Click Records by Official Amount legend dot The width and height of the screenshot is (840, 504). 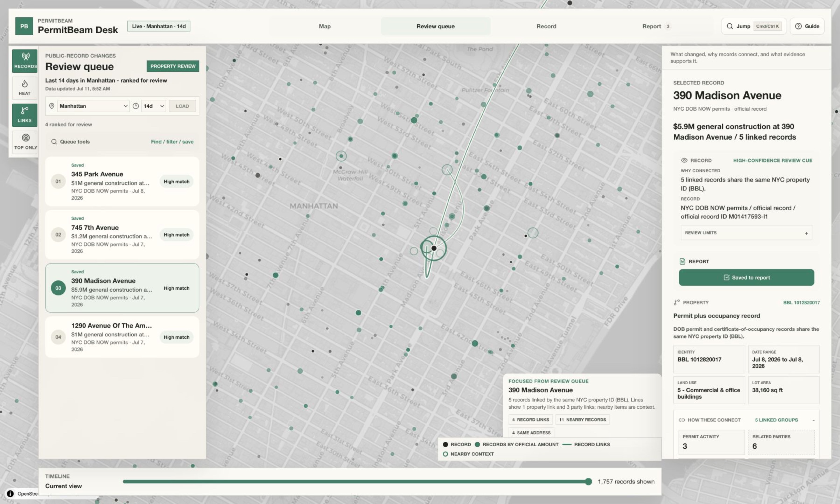pyautogui.click(x=477, y=444)
